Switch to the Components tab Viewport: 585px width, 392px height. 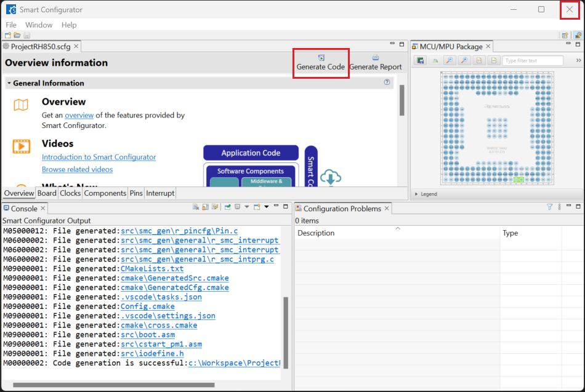click(105, 193)
